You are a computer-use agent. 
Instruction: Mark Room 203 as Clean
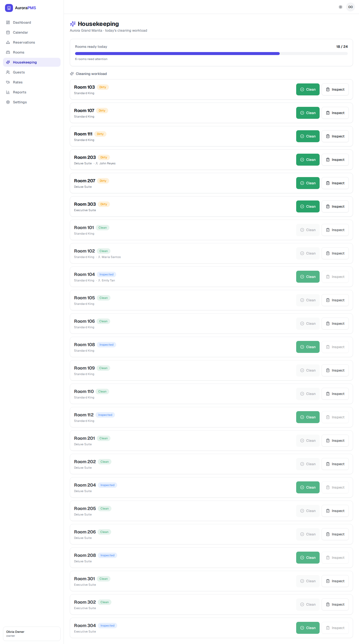(x=308, y=160)
